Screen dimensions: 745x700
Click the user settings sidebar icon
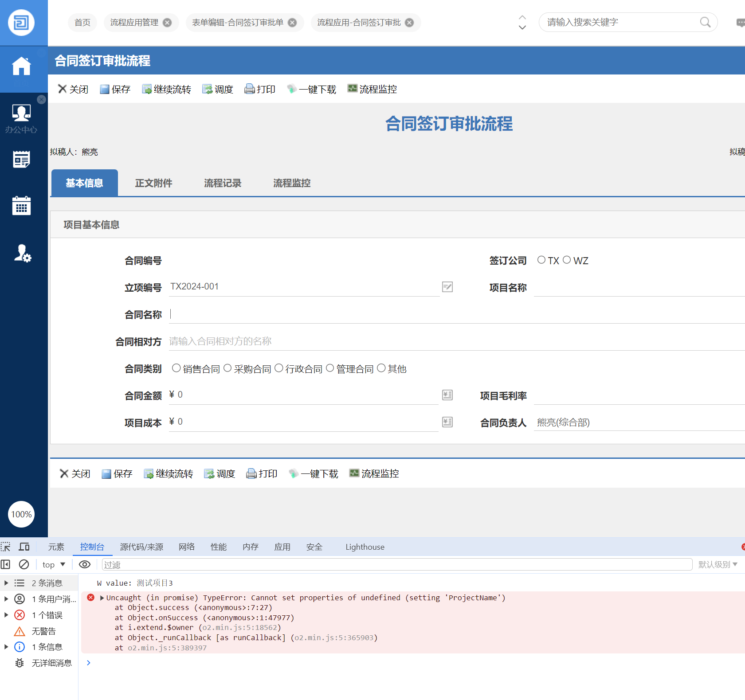[x=22, y=253]
